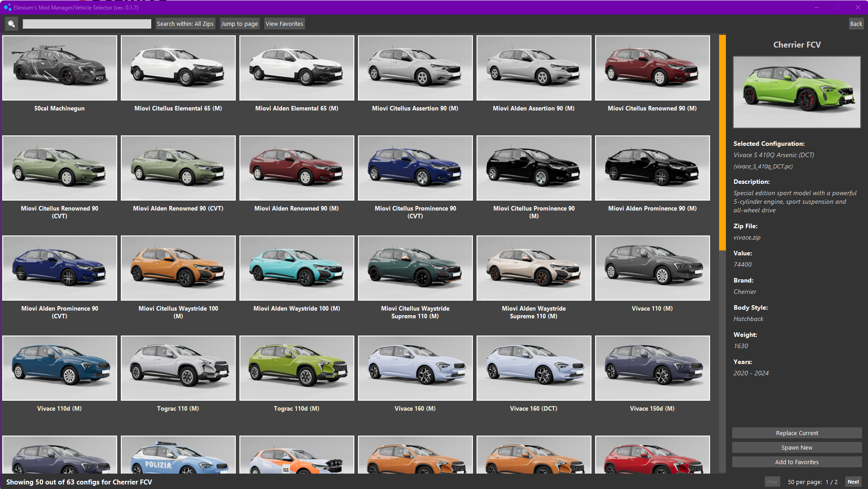Click the green Cherrier FCV preview image
Screen dimensions: 868x489
coord(797,92)
